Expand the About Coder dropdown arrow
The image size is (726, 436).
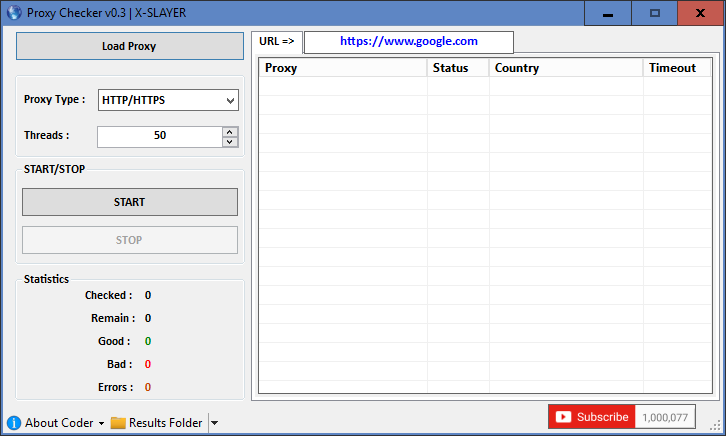101,423
